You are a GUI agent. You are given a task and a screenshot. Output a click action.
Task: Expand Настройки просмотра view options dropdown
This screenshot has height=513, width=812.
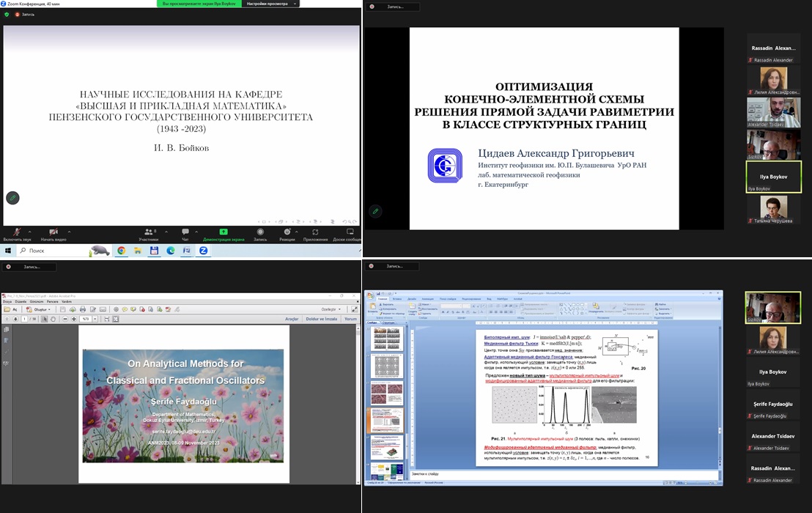270,4
